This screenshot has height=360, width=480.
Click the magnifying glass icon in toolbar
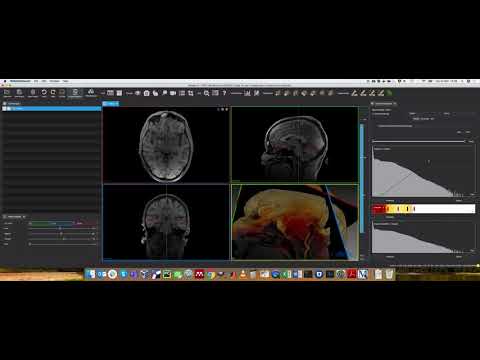[207, 93]
